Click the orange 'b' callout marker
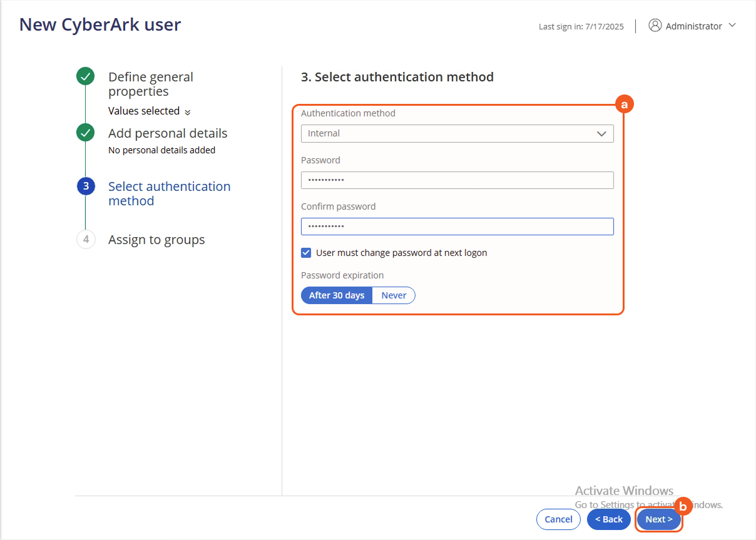The height and width of the screenshot is (540, 756). 683,506
